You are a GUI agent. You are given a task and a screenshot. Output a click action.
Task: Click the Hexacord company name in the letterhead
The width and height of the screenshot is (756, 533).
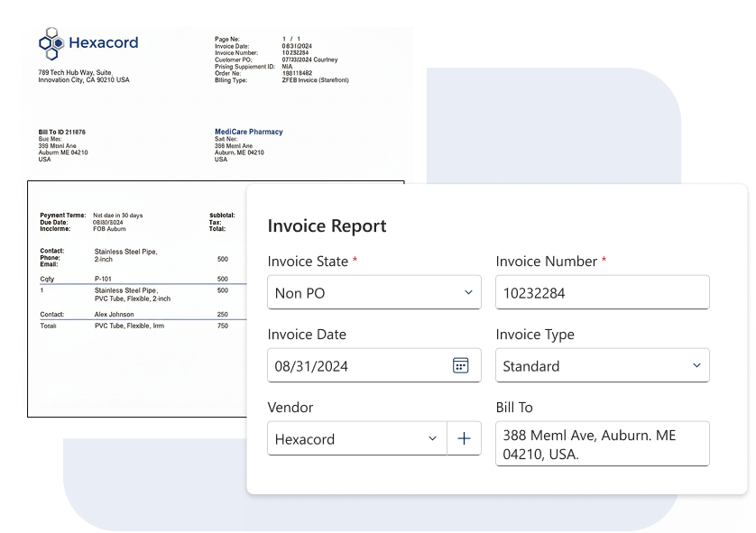coord(103,42)
